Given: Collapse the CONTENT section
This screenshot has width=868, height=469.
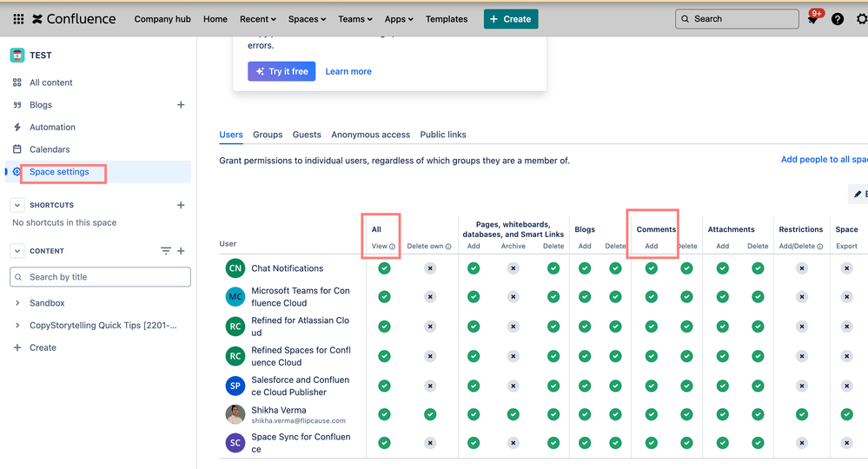Looking at the screenshot, I should tap(17, 250).
